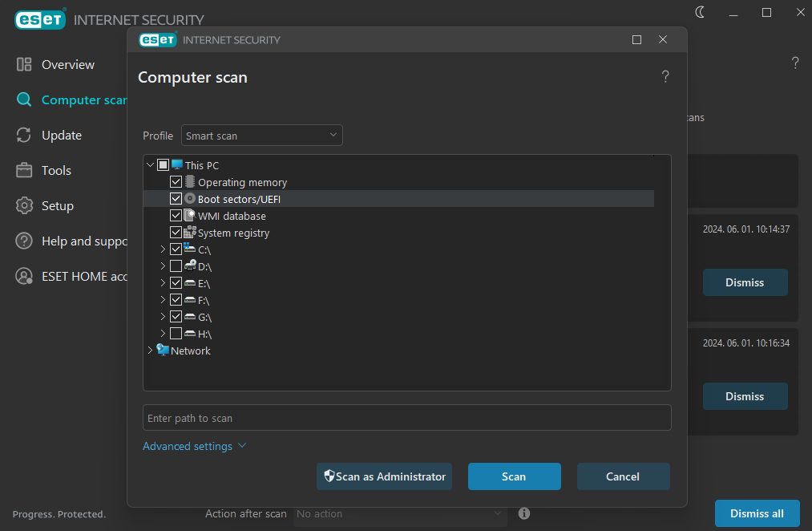Go to the Update section
The height and width of the screenshot is (531, 812).
[x=62, y=135]
